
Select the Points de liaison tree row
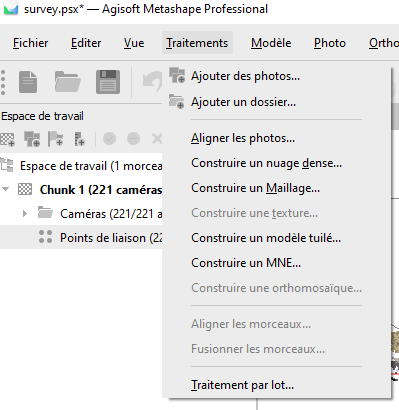(81, 237)
